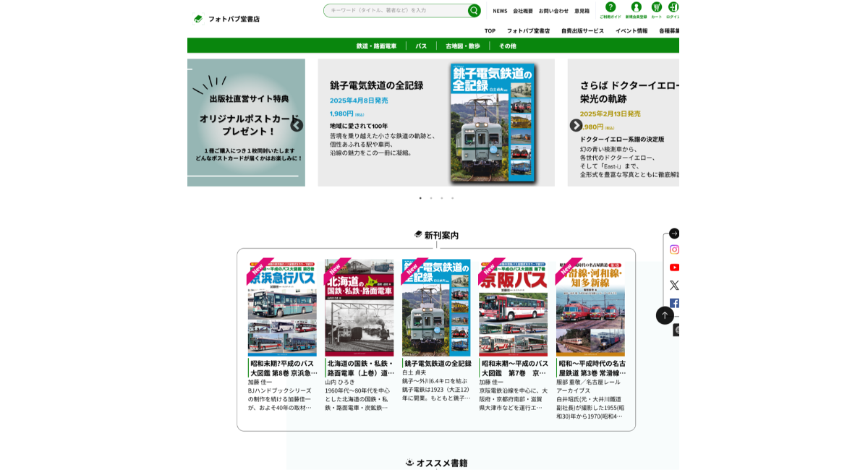The width and height of the screenshot is (868, 470).
Task: Open the shopping cart icon
Action: 656,7
